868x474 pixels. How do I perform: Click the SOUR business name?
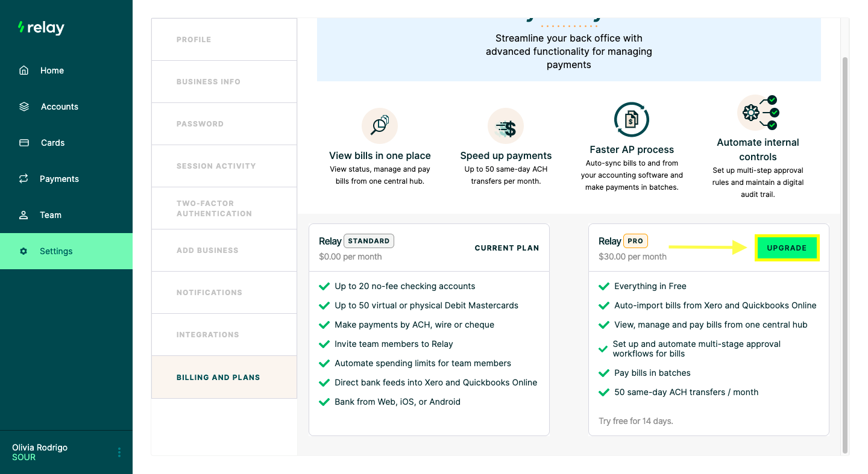pyautogui.click(x=24, y=457)
